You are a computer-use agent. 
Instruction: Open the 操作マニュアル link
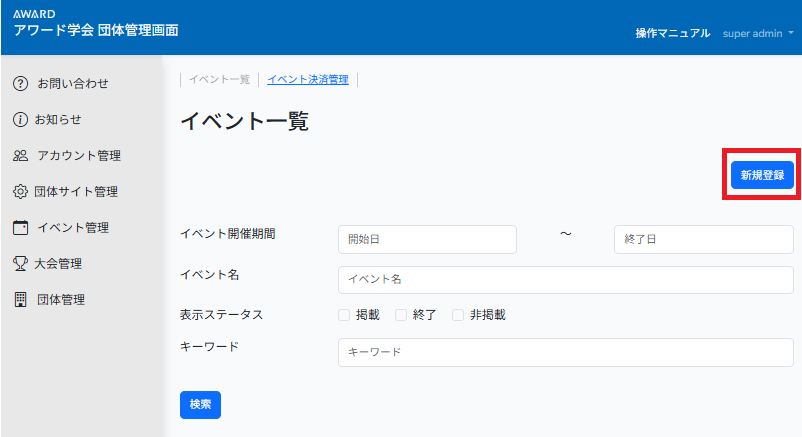coord(672,33)
